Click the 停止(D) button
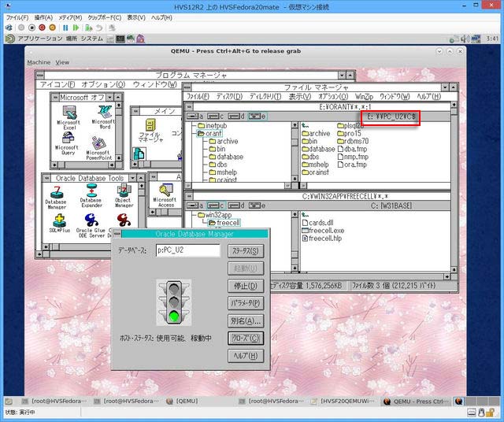 click(x=246, y=286)
